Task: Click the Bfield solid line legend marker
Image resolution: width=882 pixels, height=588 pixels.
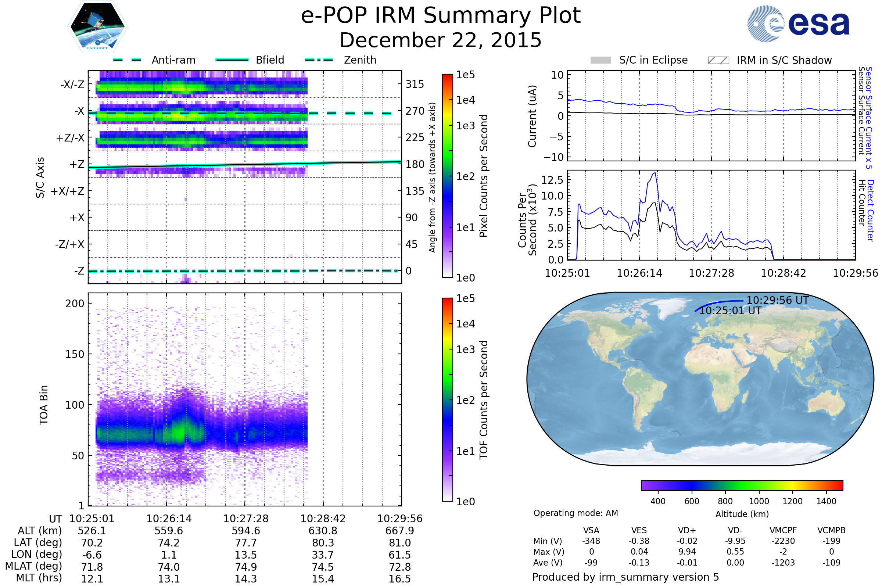Action: (x=232, y=60)
